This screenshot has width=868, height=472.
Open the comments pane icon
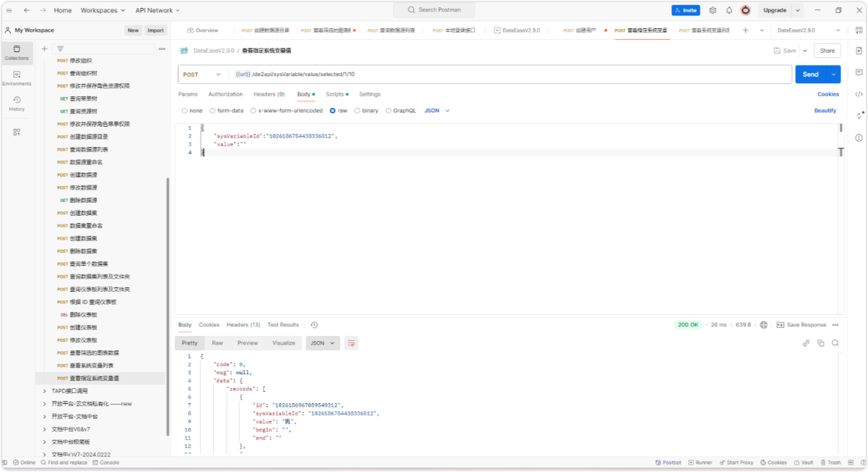859,72
